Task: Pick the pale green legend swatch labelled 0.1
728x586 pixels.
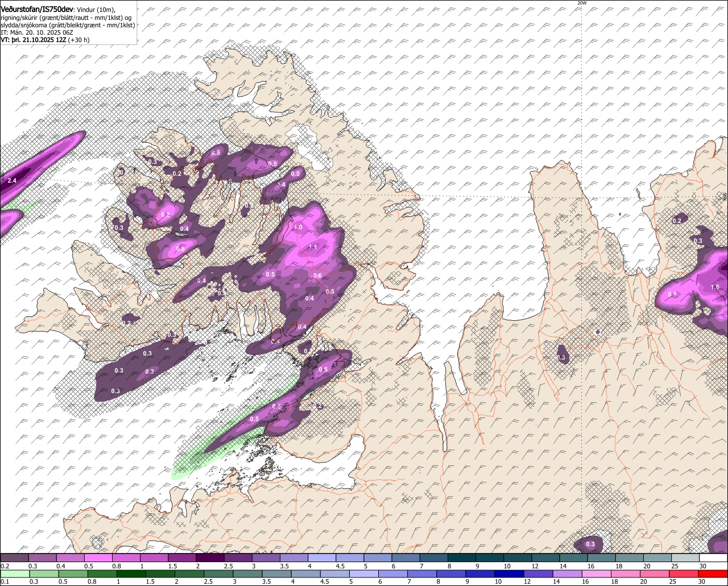Action: tap(14, 573)
